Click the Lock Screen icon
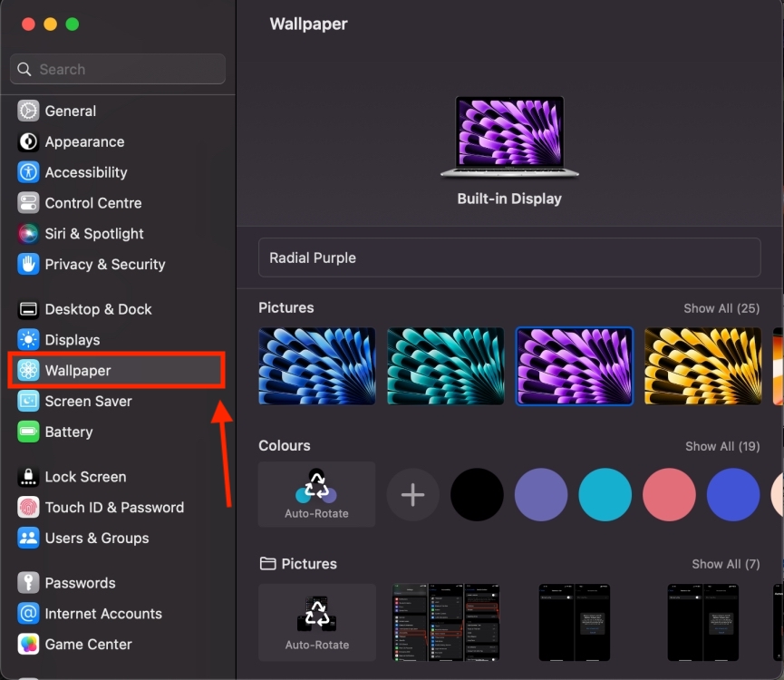Viewport: 784px width, 680px height. pyautogui.click(x=28, y=477)
